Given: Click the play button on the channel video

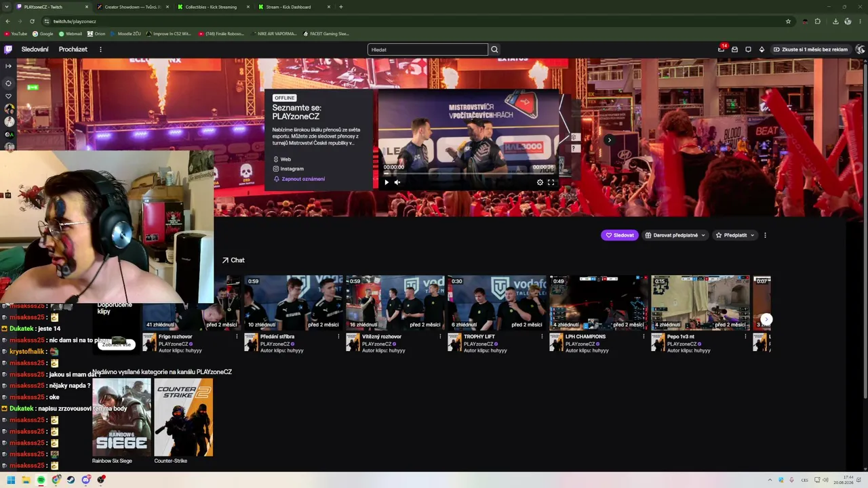Looking at the screenshot, I should pyautogui.click(x=387, y=182).
